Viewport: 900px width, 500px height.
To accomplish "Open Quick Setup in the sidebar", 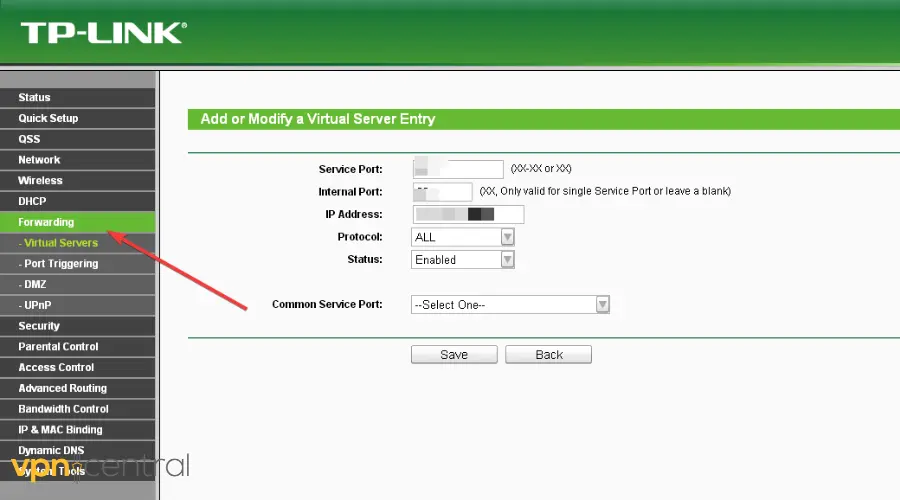I will pyautogui.click(x=77, y=118).
